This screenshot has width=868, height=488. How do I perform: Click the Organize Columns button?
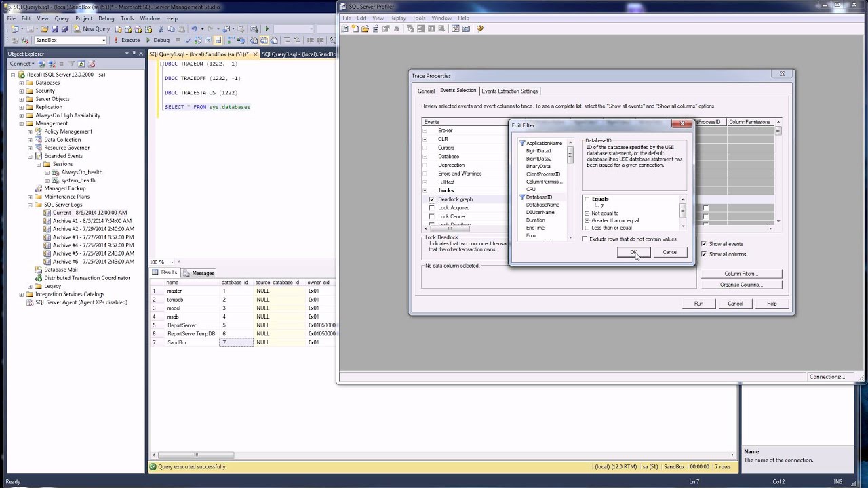coord(741,285)
